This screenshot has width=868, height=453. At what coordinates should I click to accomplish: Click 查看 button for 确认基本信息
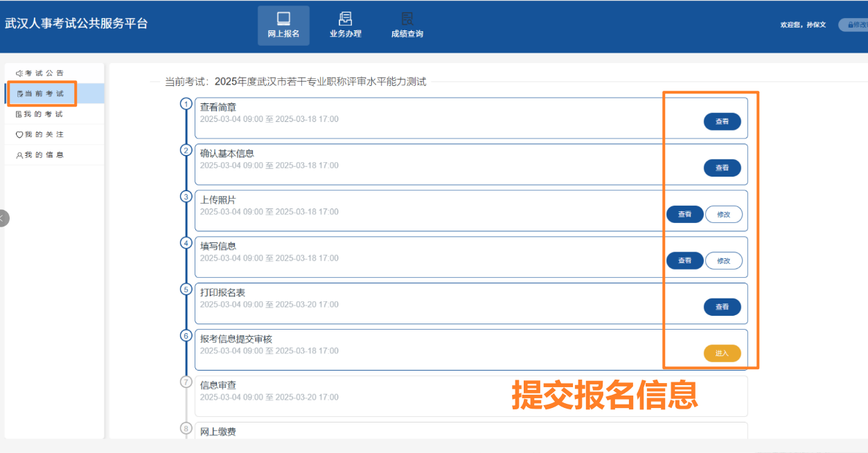pyautogui.click(x=723, y=167)
